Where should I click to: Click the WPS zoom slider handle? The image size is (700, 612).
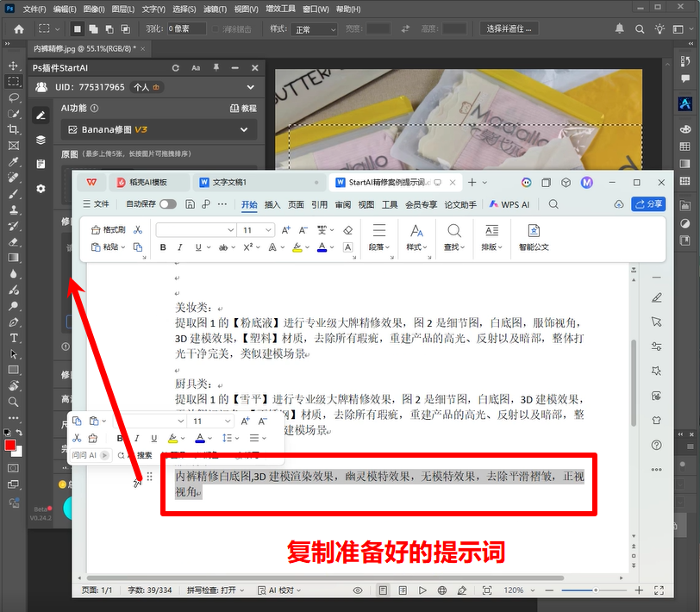pos(595,590)
